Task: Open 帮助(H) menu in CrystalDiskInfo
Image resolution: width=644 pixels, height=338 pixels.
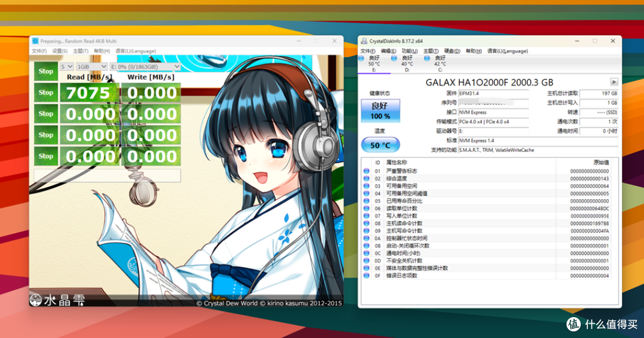Action: coord(473,51)
